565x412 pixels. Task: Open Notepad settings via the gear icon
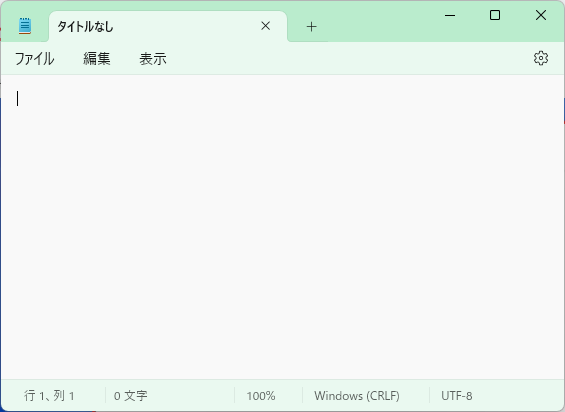coord(540,58)
